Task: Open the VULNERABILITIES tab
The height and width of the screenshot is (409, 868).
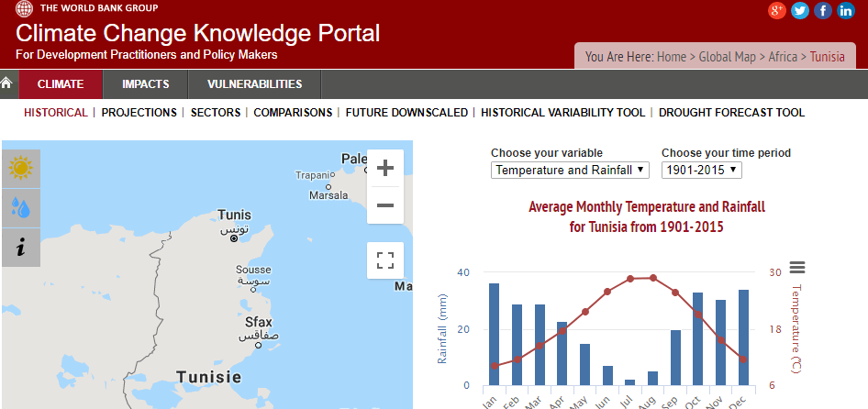Action: (x=255, y=84)
